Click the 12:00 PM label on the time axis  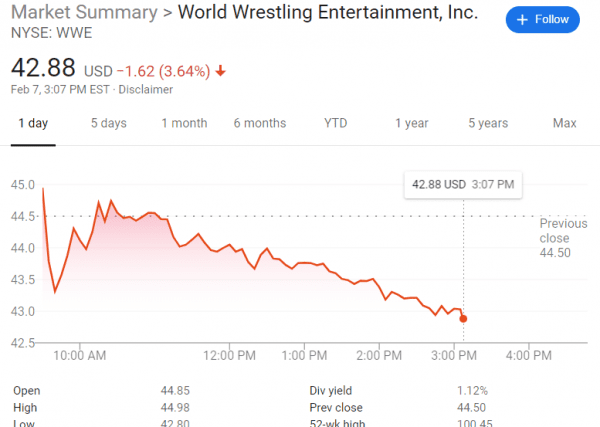point(232,355)
